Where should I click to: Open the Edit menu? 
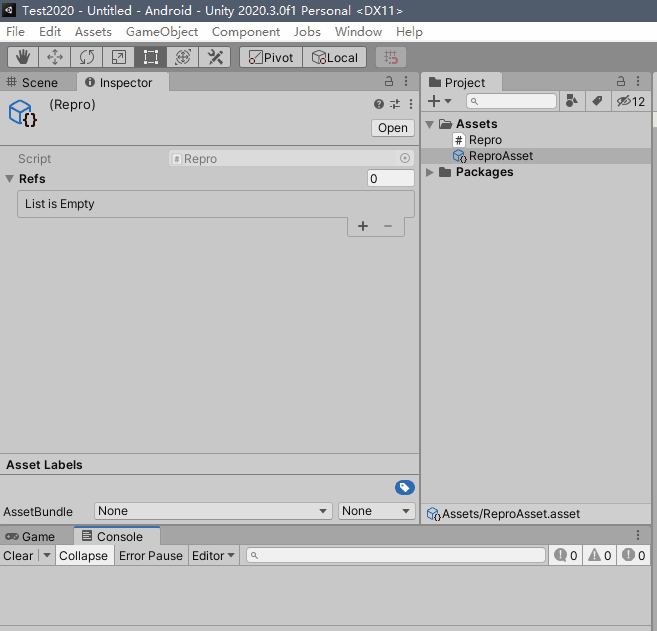coord(50,32)
